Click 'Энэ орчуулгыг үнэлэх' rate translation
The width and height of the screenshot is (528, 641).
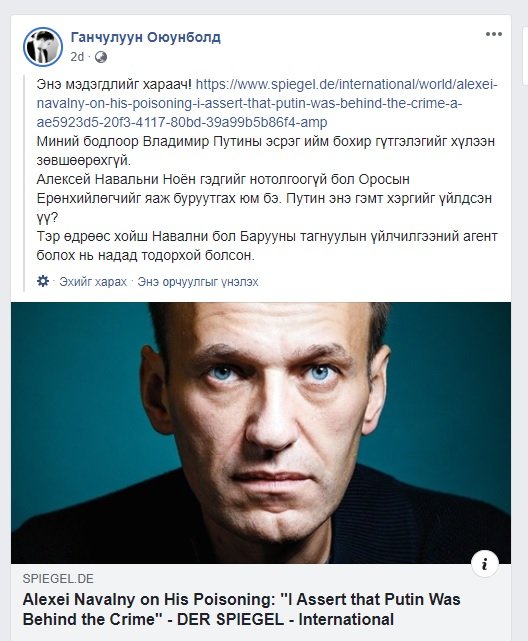(x=198, y=282)
